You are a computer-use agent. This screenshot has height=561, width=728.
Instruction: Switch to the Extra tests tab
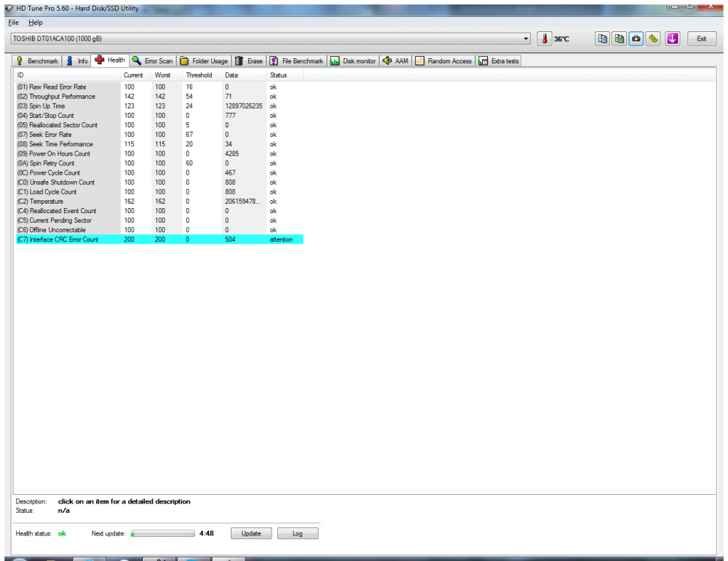pos(499,60)
